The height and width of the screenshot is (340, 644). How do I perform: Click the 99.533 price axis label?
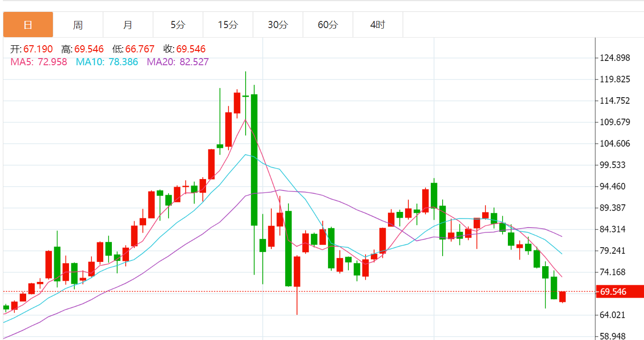[x=614, y=165]
